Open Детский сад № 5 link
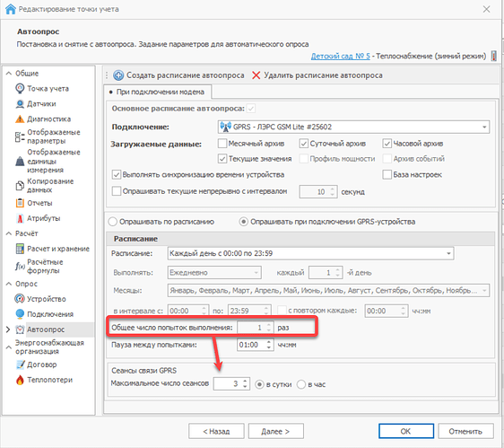This screenshot has height=448, width=504. click(x=341, y=56)
